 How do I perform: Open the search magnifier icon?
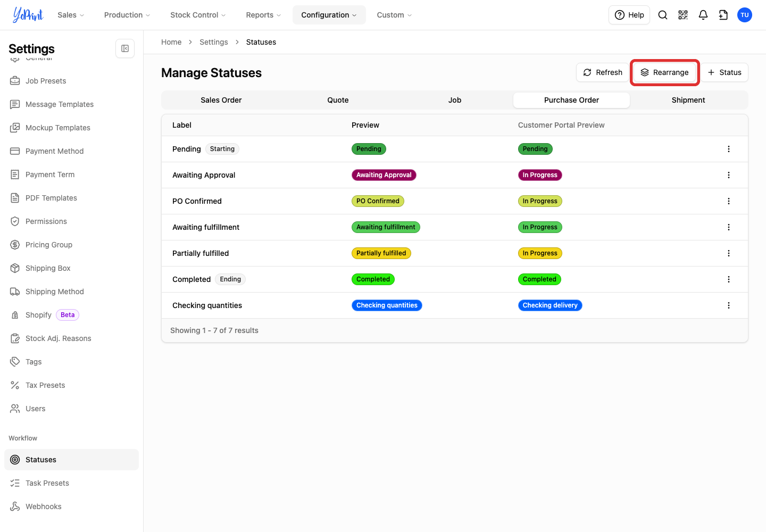[663, 15]
